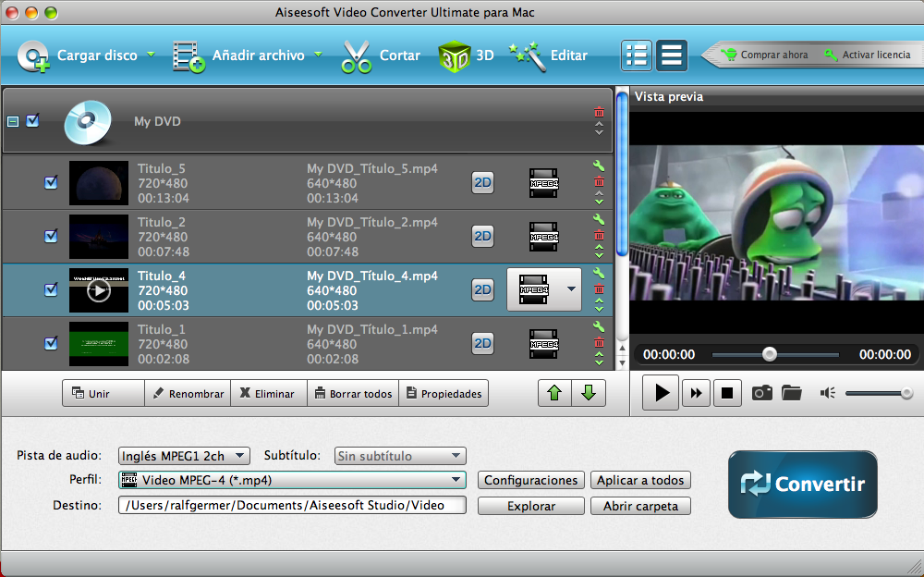Delete Titulo_4 with its trash icon
Screen dimensions: 924x577
[x=599, y=289]
